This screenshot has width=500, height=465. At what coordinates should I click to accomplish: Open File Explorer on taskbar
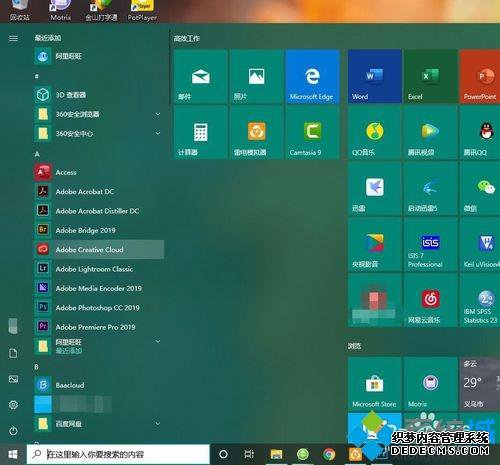coord(276,454)
